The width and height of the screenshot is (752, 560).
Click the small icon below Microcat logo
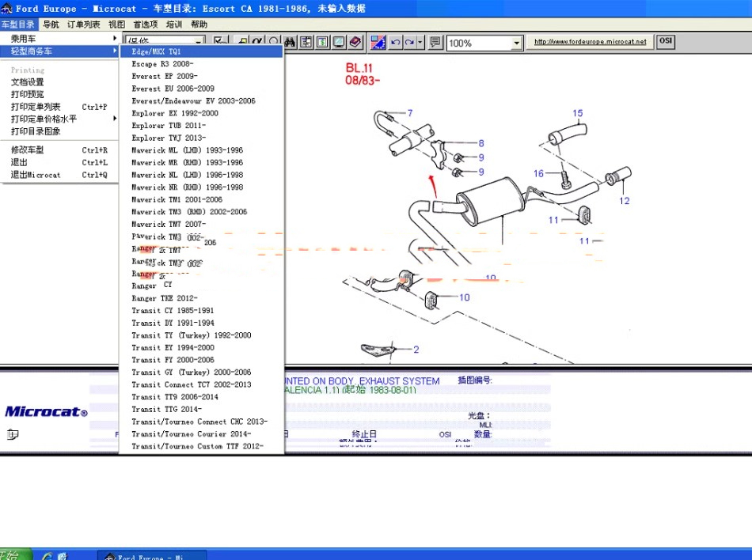[13, 434]
